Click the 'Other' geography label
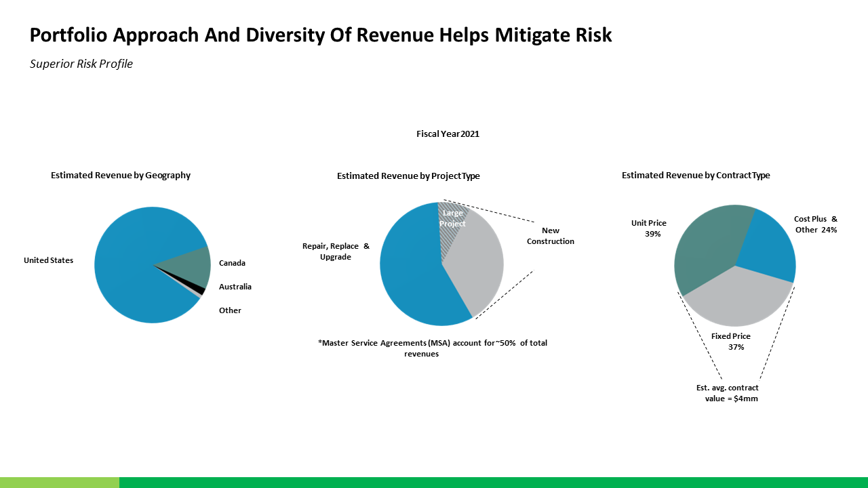 click(x=230, y=310)
